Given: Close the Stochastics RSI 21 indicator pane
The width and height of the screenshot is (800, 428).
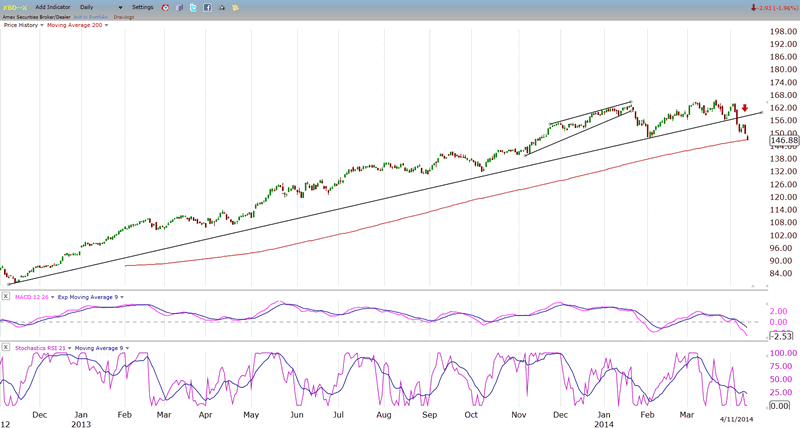Looking at the screenshot, I should 6,347.
